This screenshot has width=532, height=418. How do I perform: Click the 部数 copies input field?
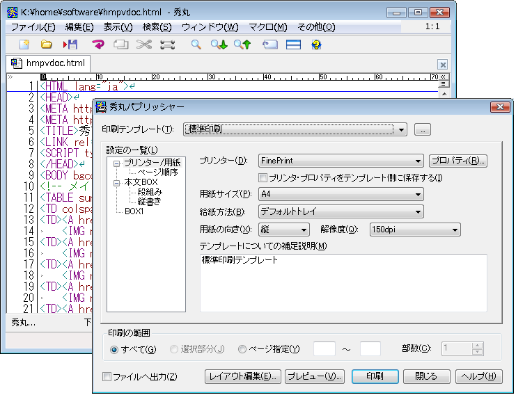[457, 348]
